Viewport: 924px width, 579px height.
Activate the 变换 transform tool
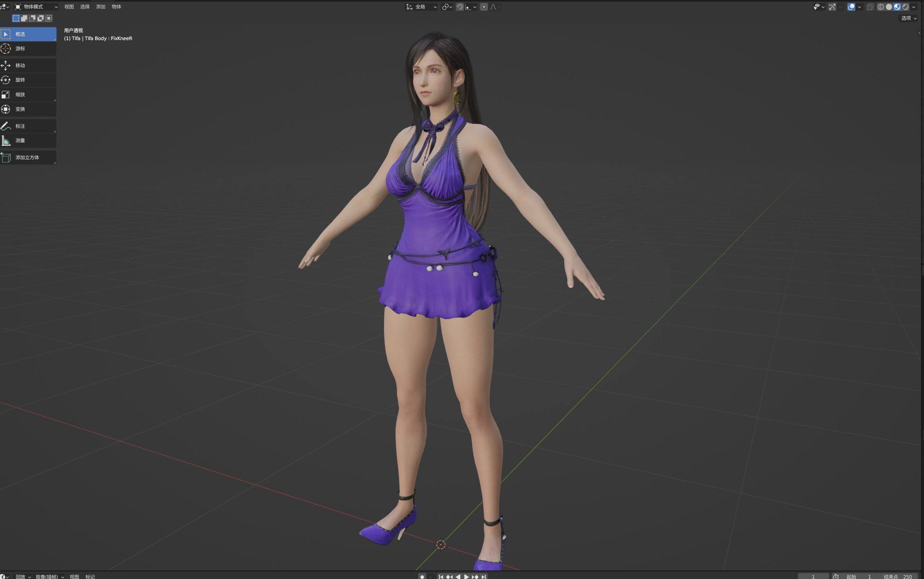[28, 109]
